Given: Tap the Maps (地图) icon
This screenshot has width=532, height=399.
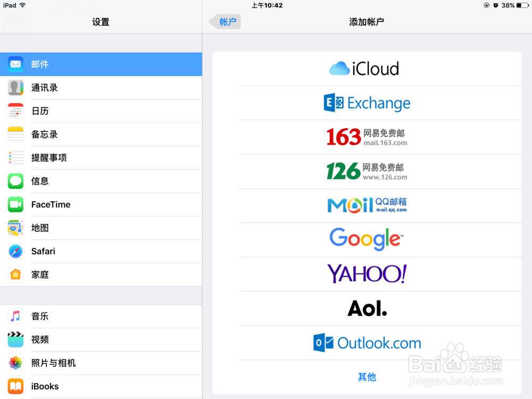Looking at the screenshot, I should (15, 228).
